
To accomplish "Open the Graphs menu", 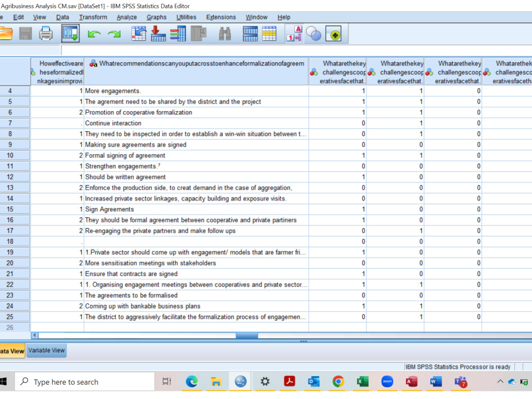I will click(156, 17).
